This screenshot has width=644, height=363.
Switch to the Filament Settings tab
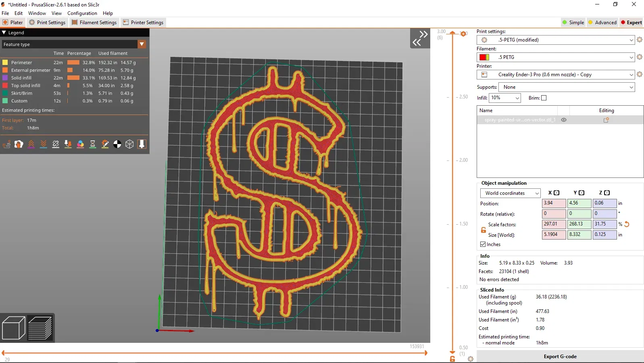pos(94,23)
